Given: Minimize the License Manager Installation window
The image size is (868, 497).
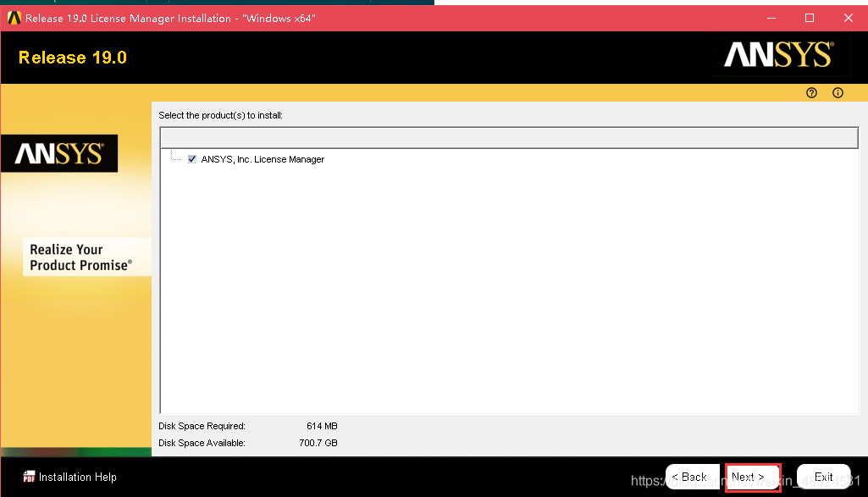Looking at the screenshot, I should click(771, 18).
